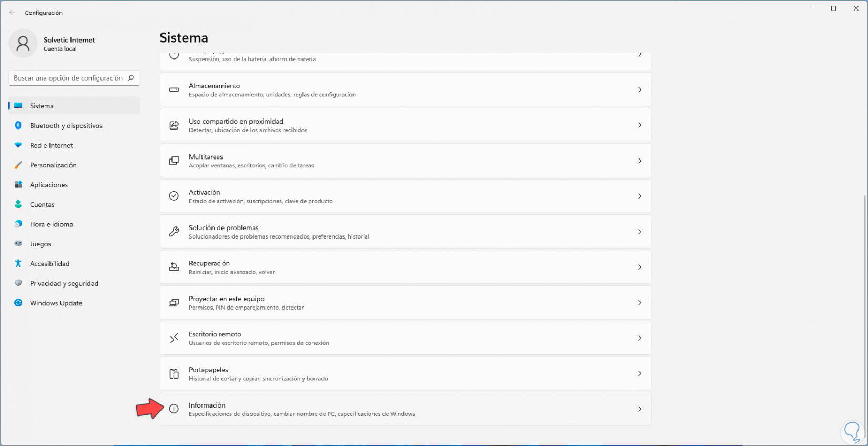Open Personalización settings category
Viewport: 868px width, 446px height.
click(x=53, y=165)
